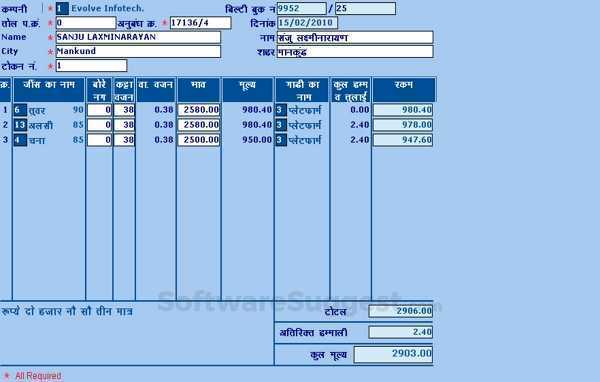Click commodity name अलसी in row 2
This screenshot has width=600, height=382.
[41, 126]
